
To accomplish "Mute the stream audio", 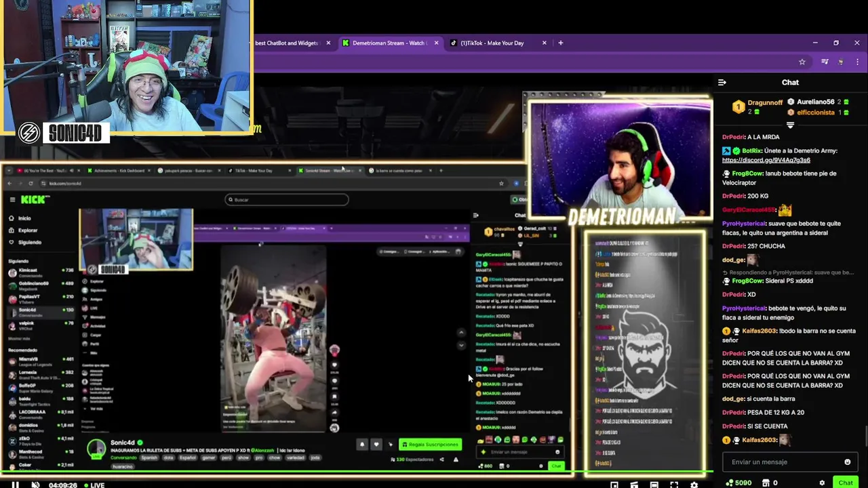I will 35,485.
